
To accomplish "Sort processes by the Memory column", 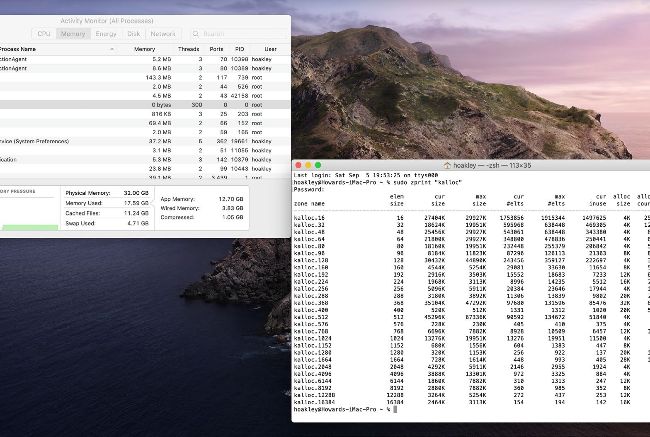I will [x=144, y=47].
